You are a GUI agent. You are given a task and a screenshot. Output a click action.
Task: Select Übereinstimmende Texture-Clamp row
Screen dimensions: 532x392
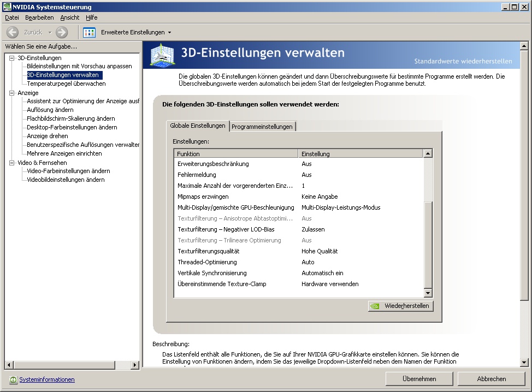(299, 284)
